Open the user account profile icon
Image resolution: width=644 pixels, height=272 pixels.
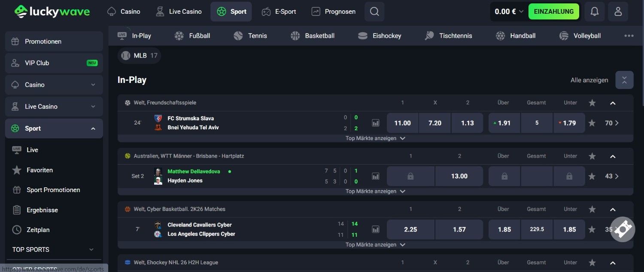(x=618, y=12)
